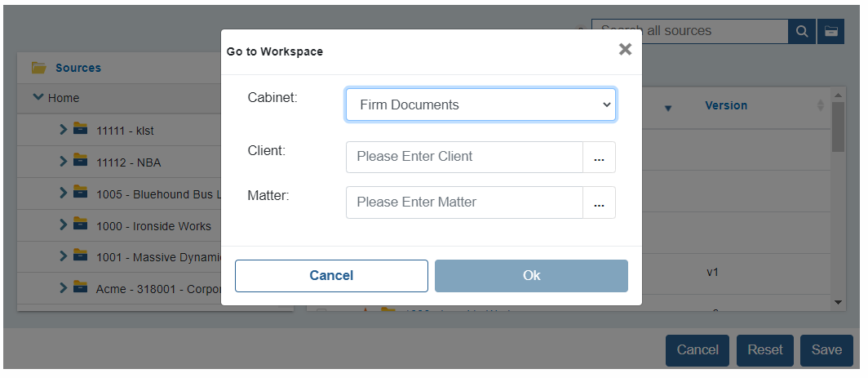The height and width of the screenshot is (378, 868).
Task: Close the Go to Workspace dialog
Action: [x=625, y=49]
